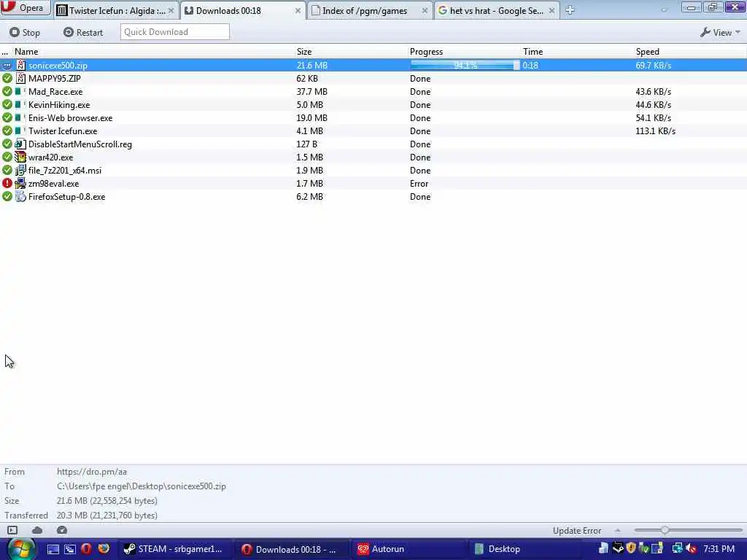Sort by status column header dots
The height and width of the screenshot is (560, 747).
[5, 52]
